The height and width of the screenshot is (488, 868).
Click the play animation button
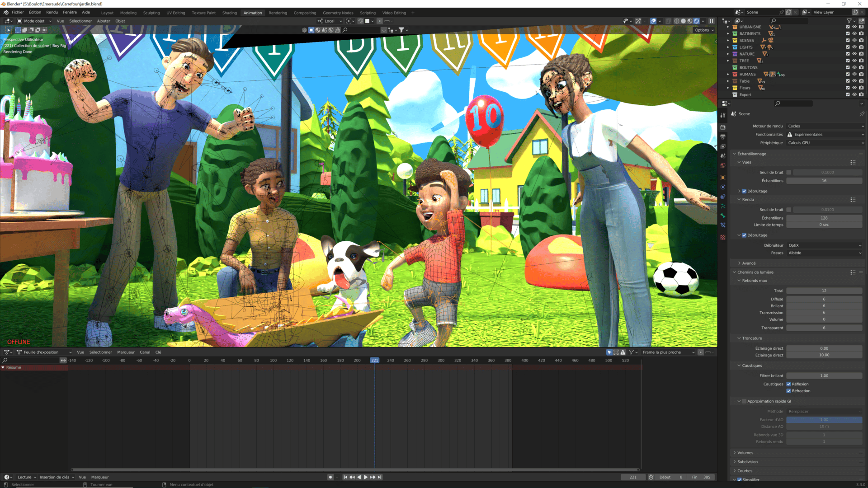(x=366, y=477)
